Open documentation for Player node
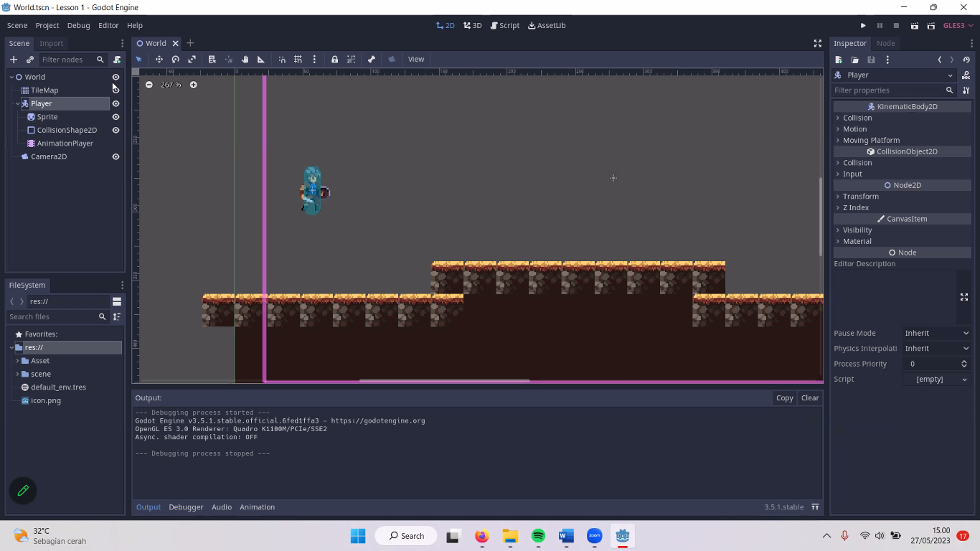Image resolution: width=980 pixels, height=551 pixels. 966,75
